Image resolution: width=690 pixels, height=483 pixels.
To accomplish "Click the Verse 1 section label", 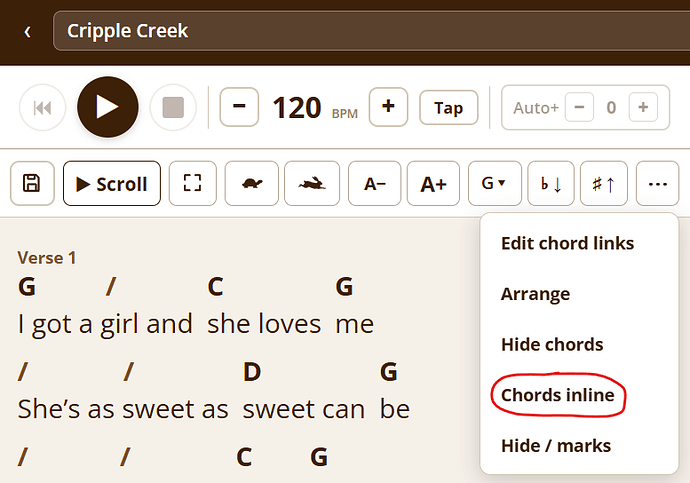I will point(47,258).
